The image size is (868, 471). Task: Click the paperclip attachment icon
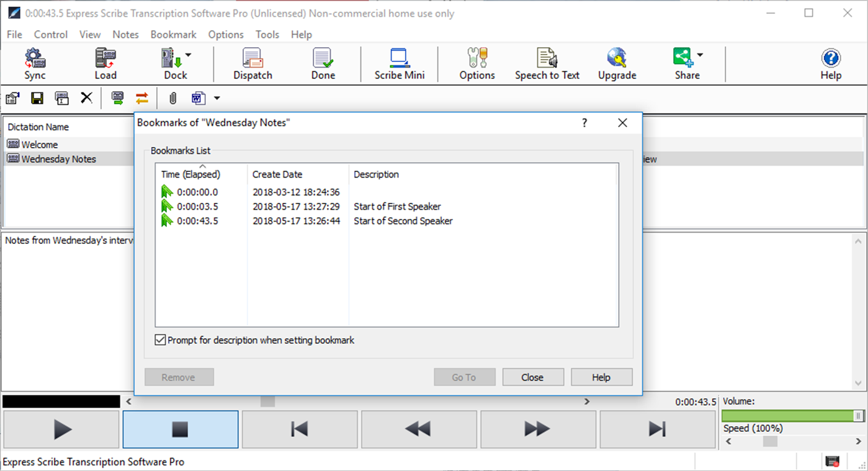point(172,98)
